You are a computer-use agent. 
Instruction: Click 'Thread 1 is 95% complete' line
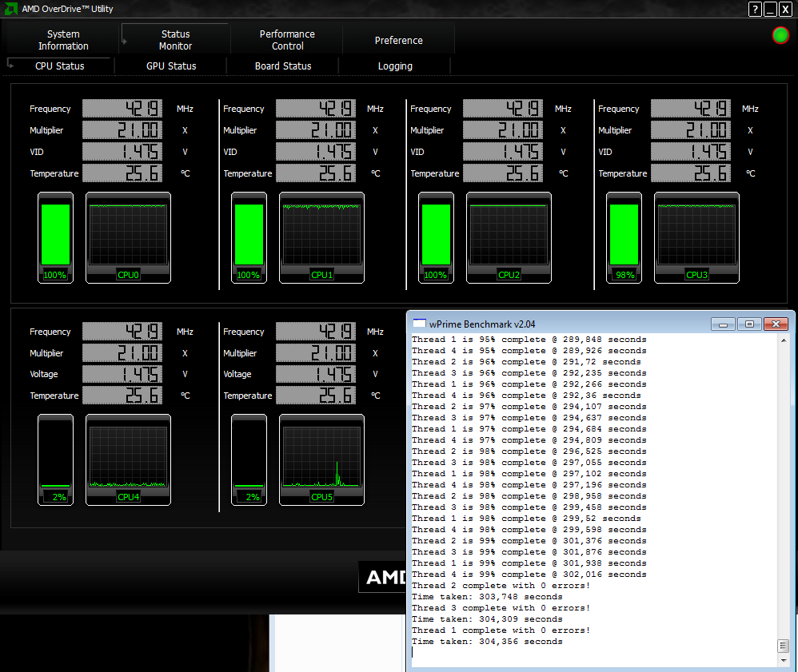pyautogui.click(x=529, y=340)
